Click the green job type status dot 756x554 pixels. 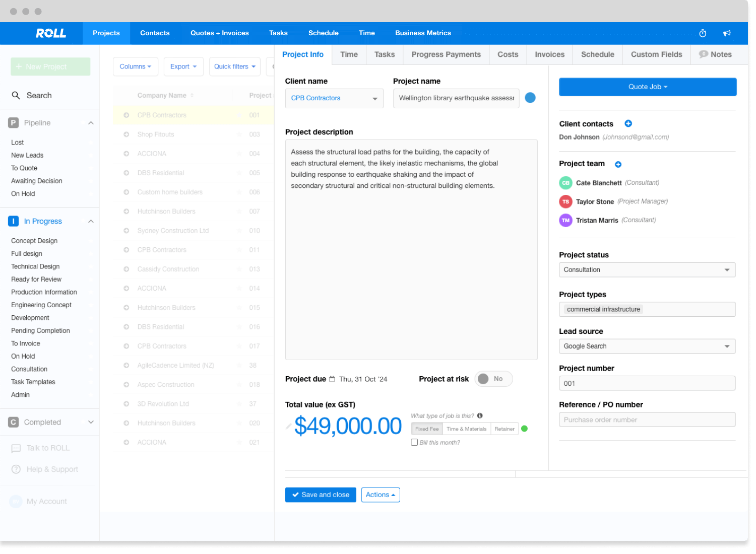pos(524,429)
